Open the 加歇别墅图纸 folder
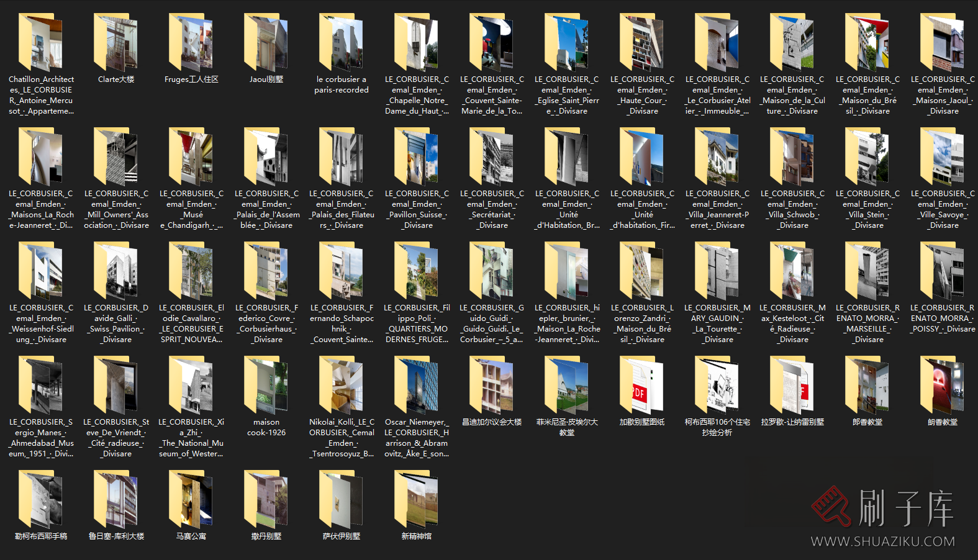The width and height of the screenshot is (978, 560). [x=641, y=386]
